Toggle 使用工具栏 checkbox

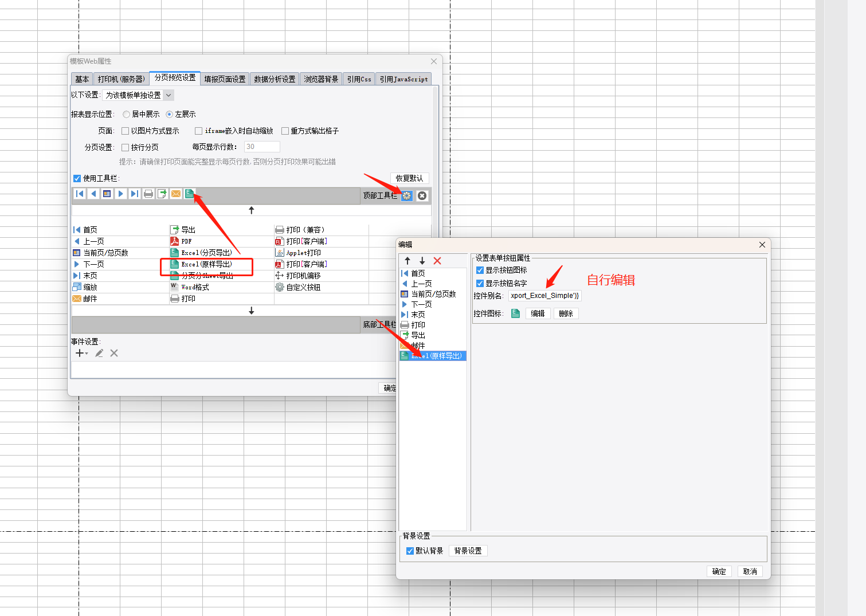[x=77, y=178]
